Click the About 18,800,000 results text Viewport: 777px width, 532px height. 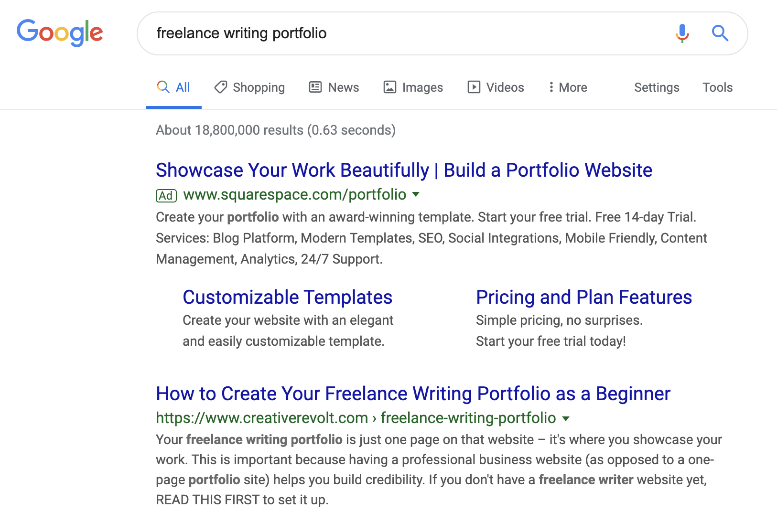[x=276, y=130]
